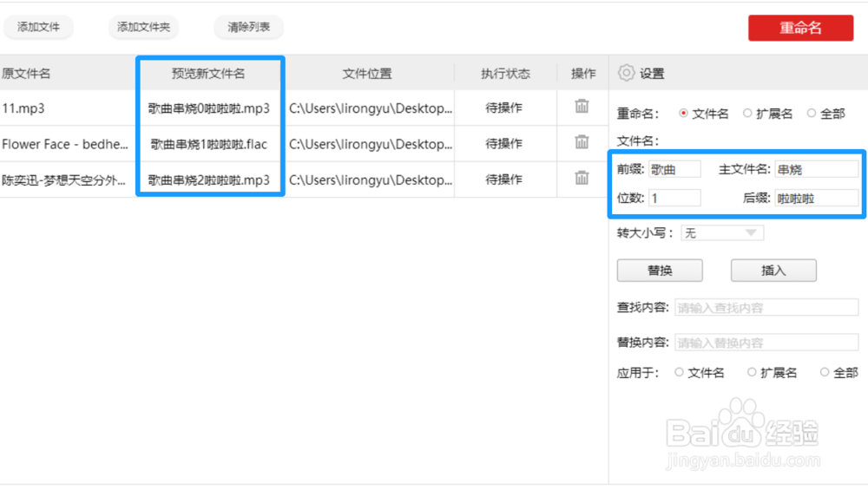Click the red 重命名 button
Screen dimensions: 868x490
click(800, 28)
